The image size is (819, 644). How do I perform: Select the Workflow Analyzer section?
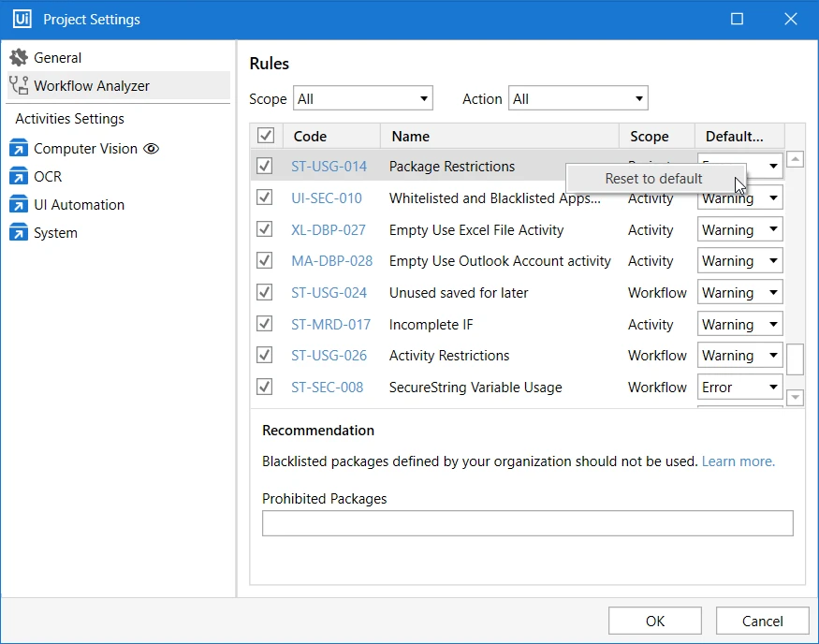coord(119,86)
